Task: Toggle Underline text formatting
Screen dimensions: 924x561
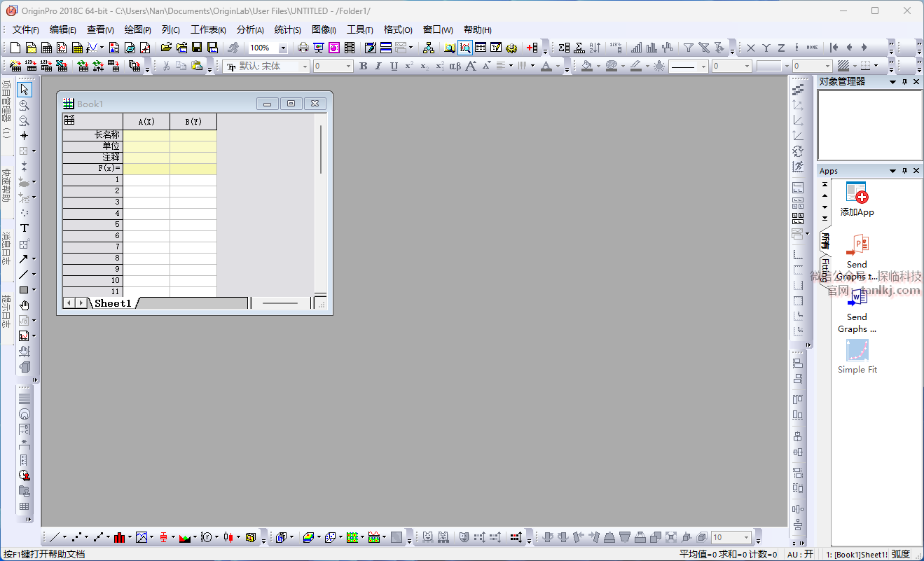Action: 394,66
